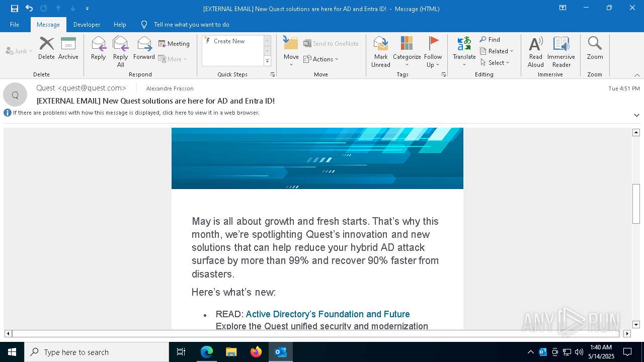Open the Help ribbon tab
The image size is (644, 362).
[x=120, y=25]
